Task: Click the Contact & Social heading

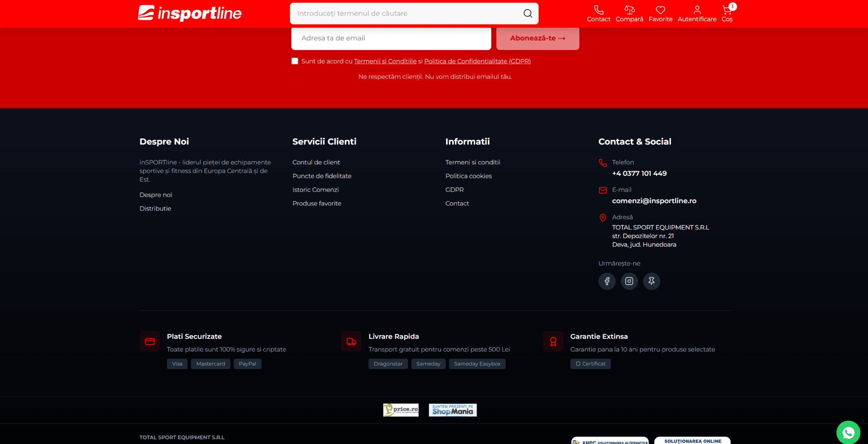Action: pyautogui.click(x=634, y=142)
